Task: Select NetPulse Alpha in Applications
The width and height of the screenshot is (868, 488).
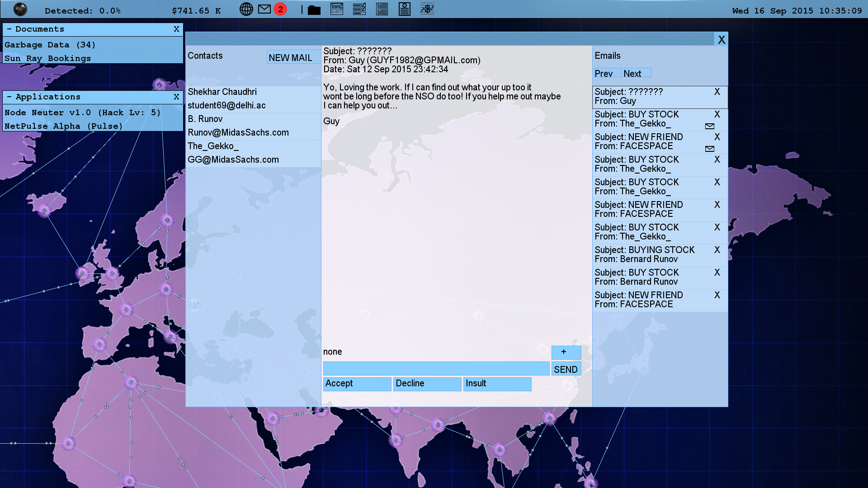Action: pyautogui.click(x=63, y=126)
